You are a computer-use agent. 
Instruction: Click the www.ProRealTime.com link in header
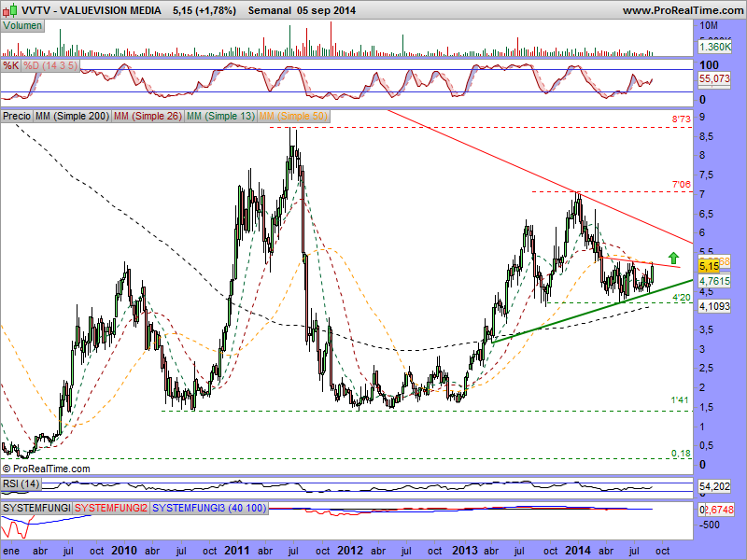(683, 10)
